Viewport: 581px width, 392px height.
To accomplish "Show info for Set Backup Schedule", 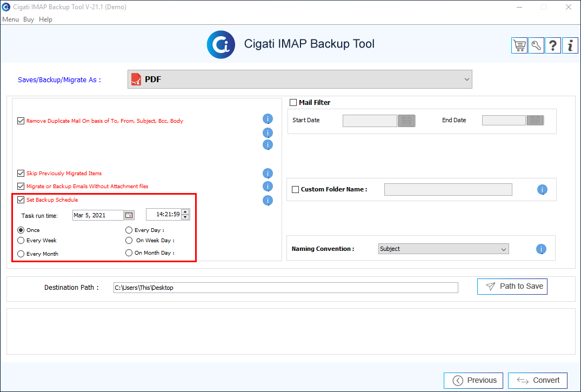I will [x=268, y=200].
